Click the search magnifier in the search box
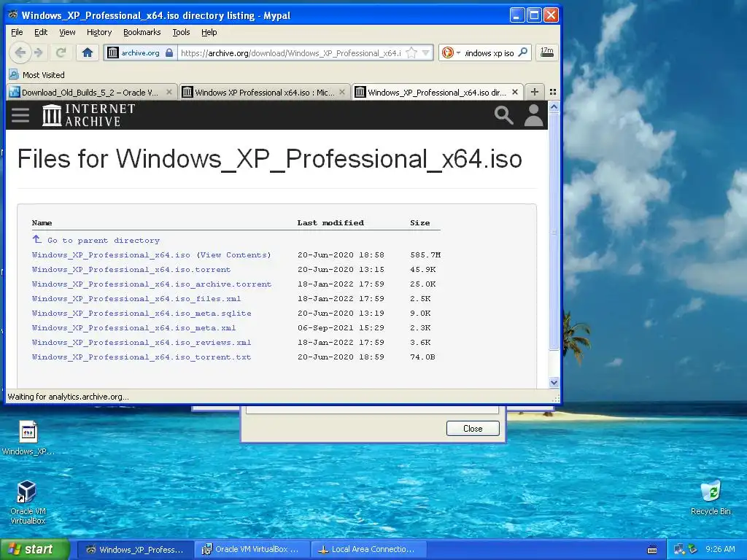Viewport: 747px width, 560px height. coord(523,52)
